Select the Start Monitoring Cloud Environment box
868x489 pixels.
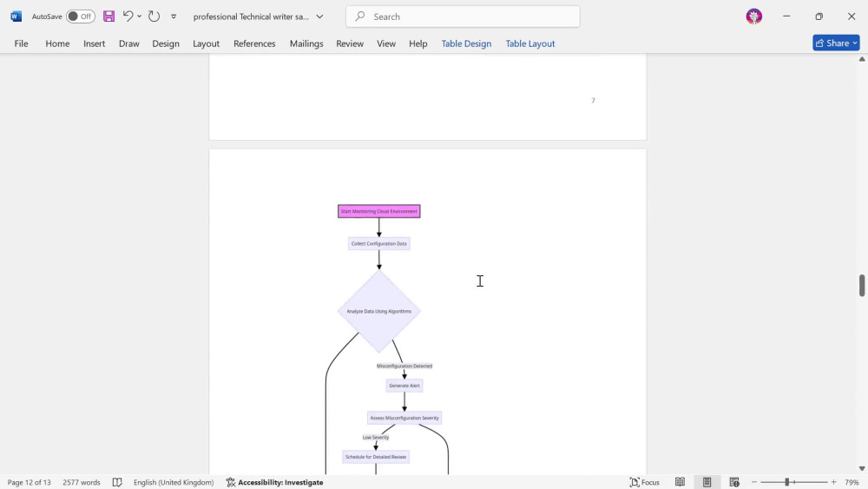click(379, 211)
